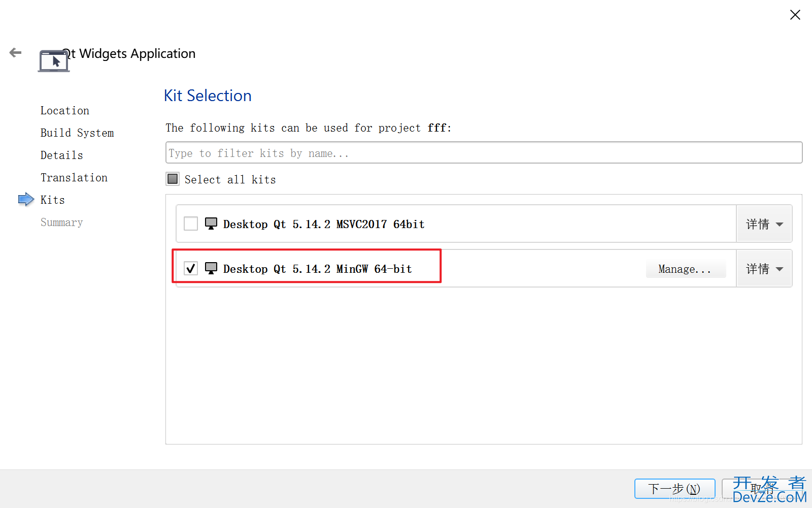Click the Desktop Qt 5.14.2 MSVC2017 64bit label
The height and width of the screenshot is (508, 812).
[324, 224]
